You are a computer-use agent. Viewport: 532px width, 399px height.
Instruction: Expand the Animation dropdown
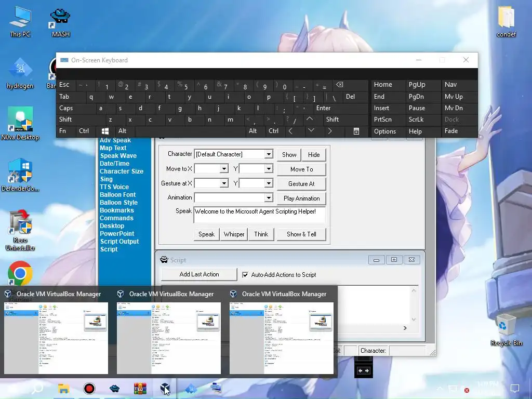[269, 198]
